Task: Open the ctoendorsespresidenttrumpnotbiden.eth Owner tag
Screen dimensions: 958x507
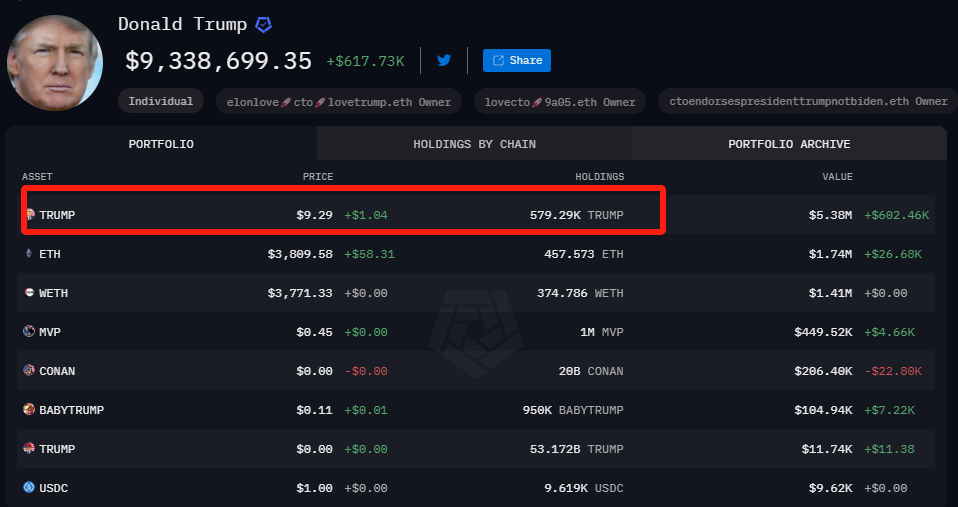Action: pos(808,101)
